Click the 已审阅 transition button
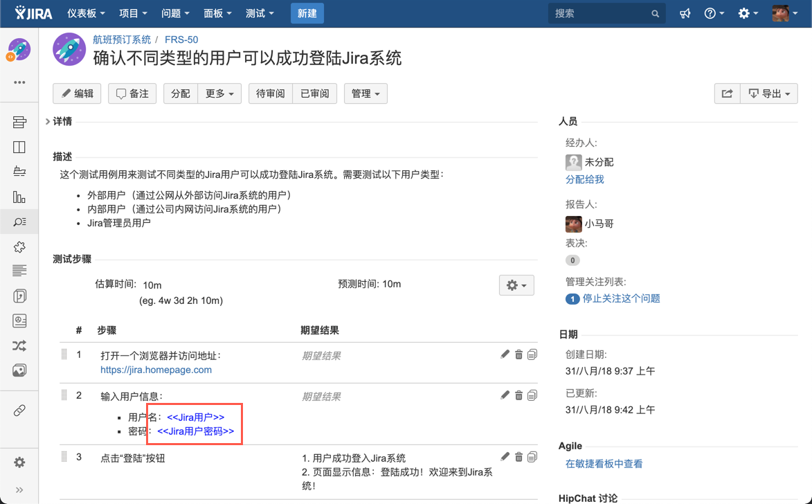 [315, 93]
